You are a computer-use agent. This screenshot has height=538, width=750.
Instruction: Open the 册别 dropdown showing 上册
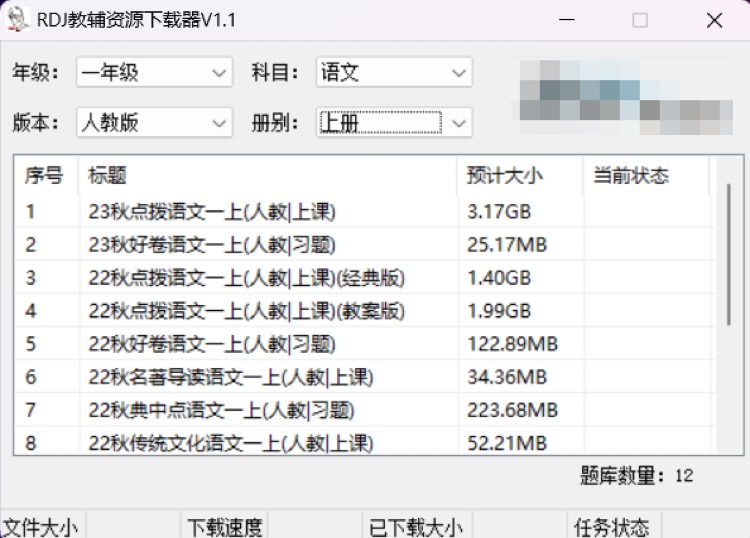coord(394,123)
